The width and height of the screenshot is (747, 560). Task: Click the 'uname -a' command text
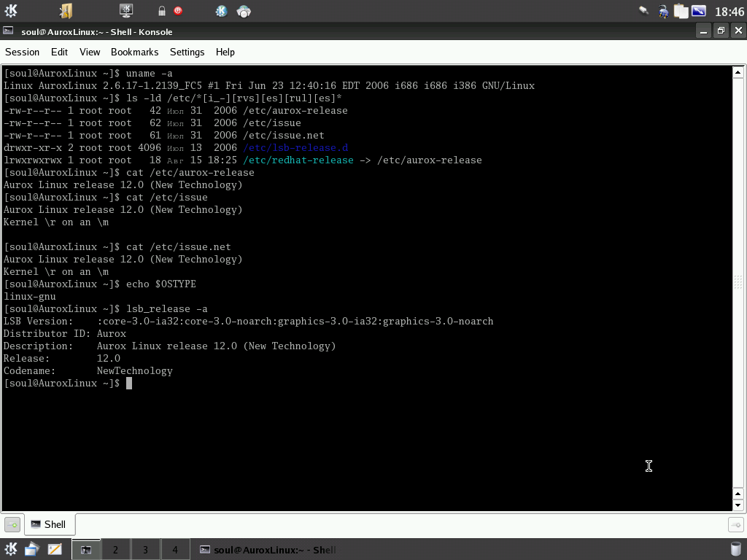point(149,74)
